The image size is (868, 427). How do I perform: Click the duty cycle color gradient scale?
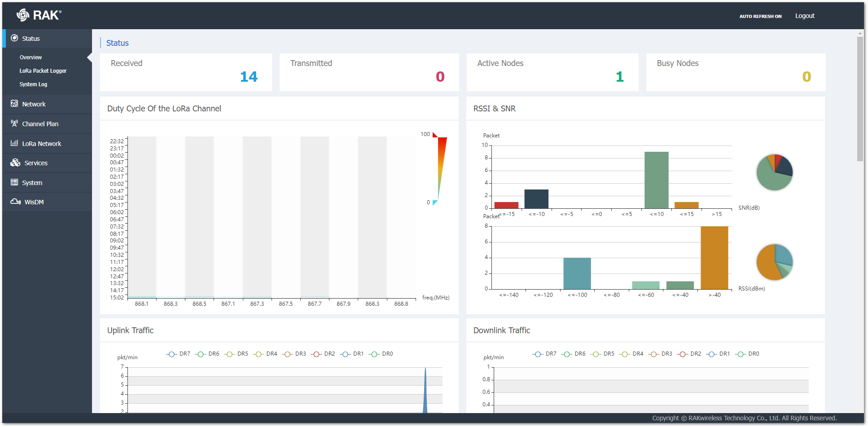coord(441,169)
